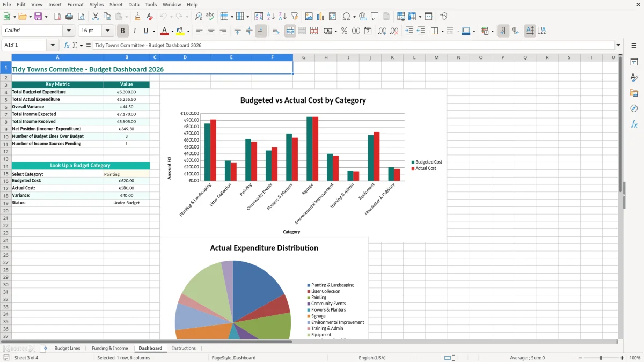The image size is (644, 362).
Task: Toggle Left-To-Right text direction
Action: click(503, 31)
